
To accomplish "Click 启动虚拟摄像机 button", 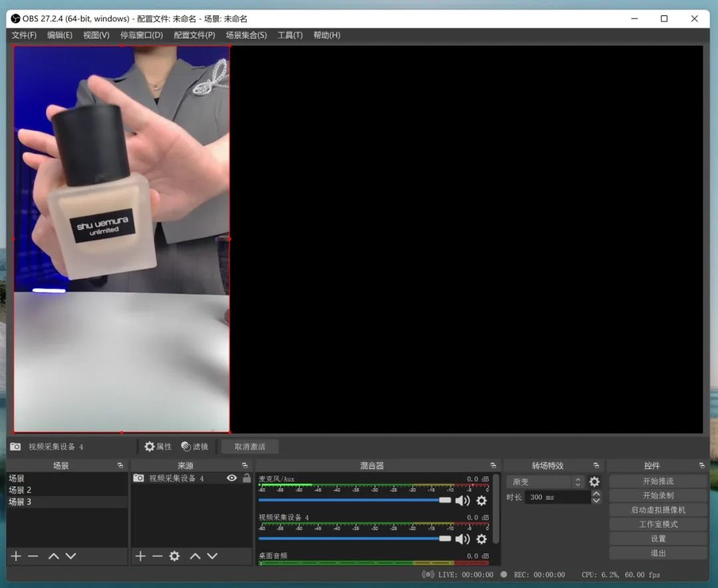I will (x=658, y=510).
